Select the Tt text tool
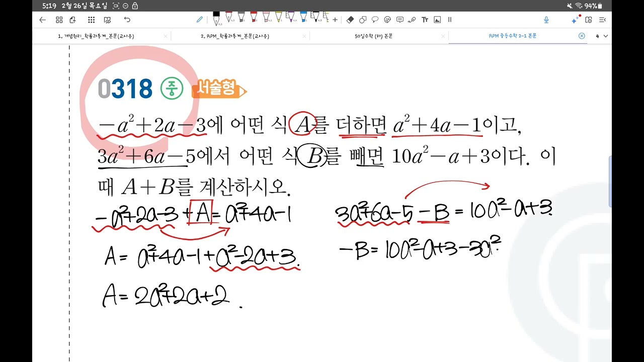The width and height of the screenshot is (644, 362). point(425,20)
